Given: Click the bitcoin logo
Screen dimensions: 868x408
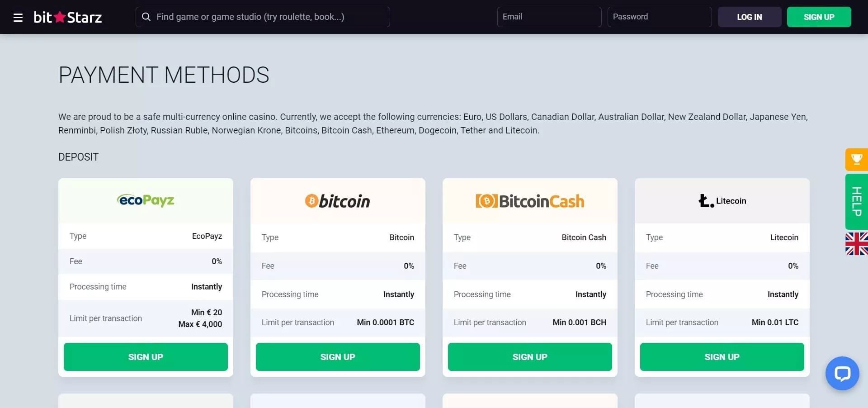Looking at the screenshot, I should tap(337, 201).
